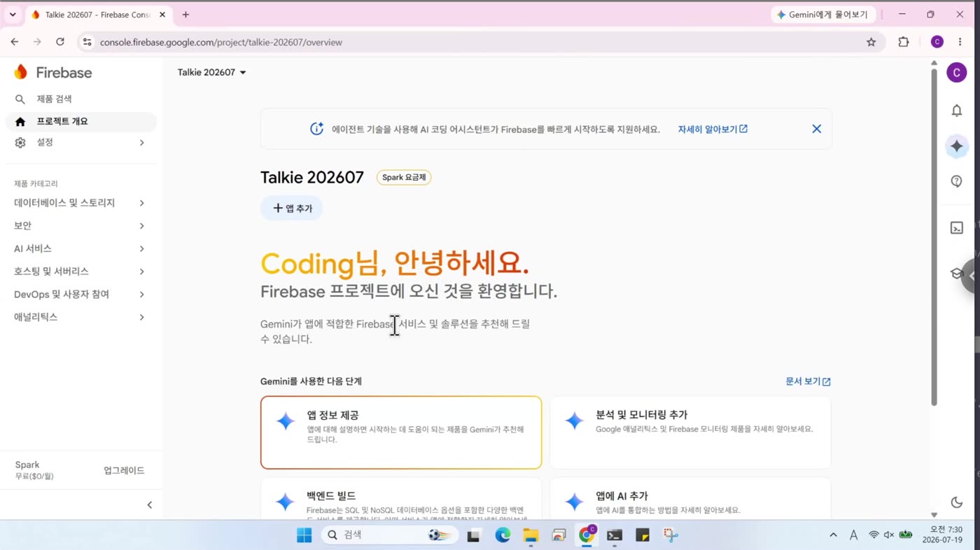This screenshot has width=980, height=550.
Task: Click the taskbar 검색 box
Action: coord(390,535)
